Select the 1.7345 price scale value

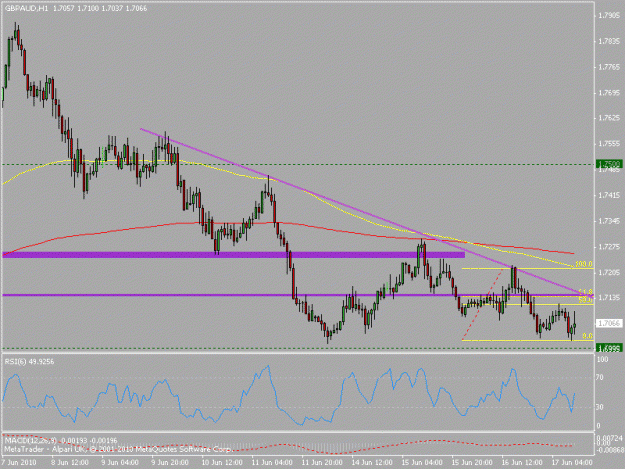[x=609, y=221]
